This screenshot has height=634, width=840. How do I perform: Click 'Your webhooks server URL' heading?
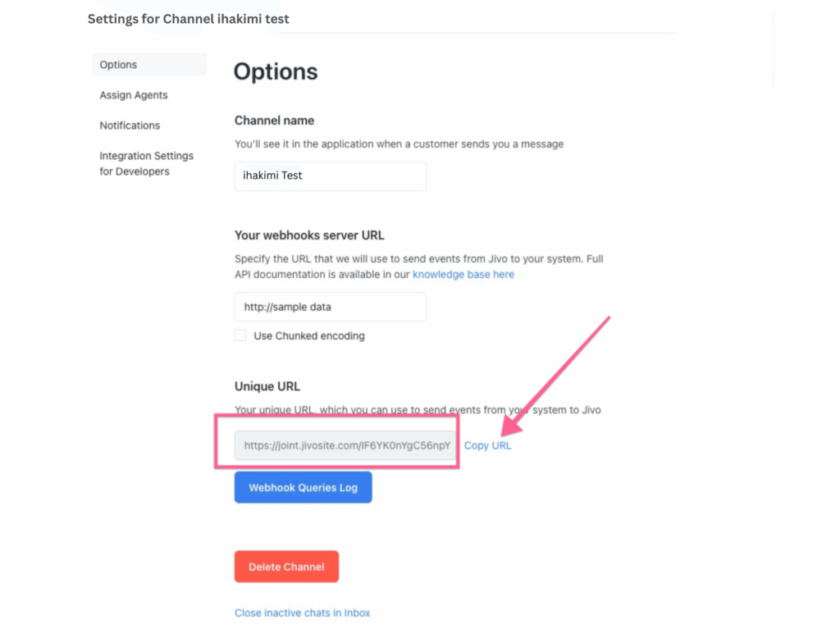[309, 235]
